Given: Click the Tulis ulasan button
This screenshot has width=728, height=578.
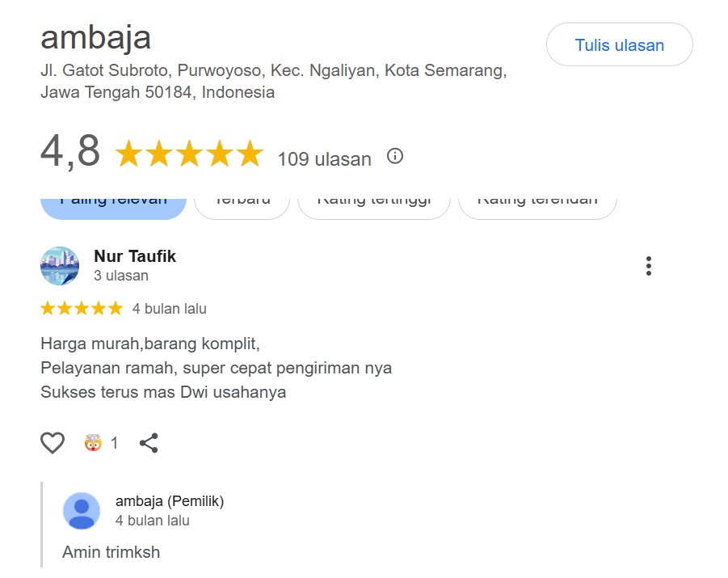Looking at the screenshot, I should click(x=619, y=45).
